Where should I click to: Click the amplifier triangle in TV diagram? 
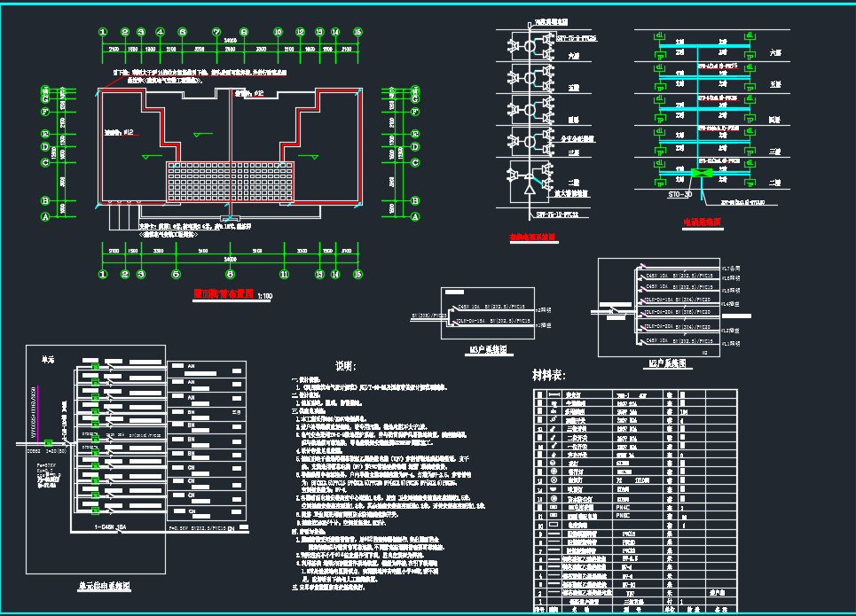coord(530,190)
